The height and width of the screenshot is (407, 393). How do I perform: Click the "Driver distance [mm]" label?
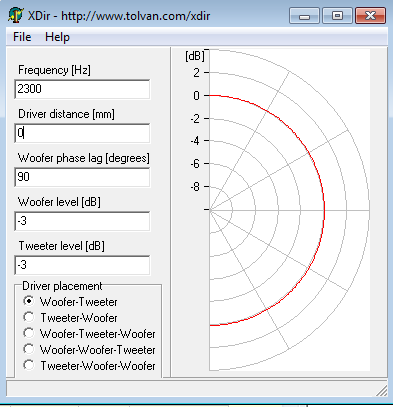tap(66, 114)
